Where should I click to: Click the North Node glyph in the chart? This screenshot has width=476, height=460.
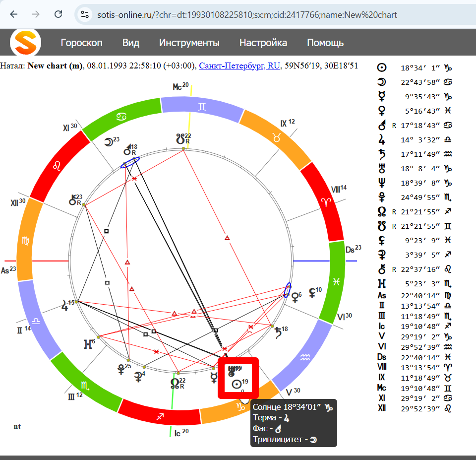click(175, 384)
